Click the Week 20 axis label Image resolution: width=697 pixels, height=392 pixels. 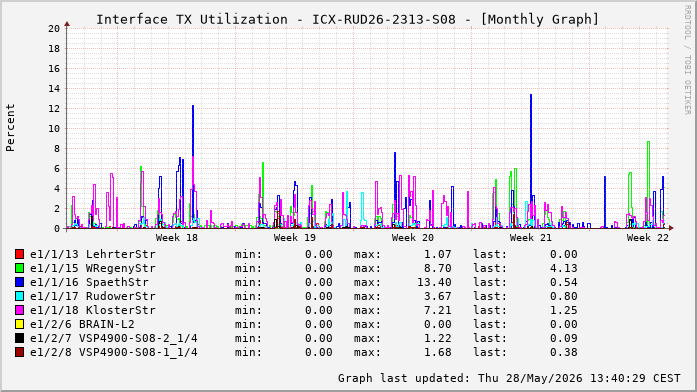pyautogui.click(x=413, y=238)
